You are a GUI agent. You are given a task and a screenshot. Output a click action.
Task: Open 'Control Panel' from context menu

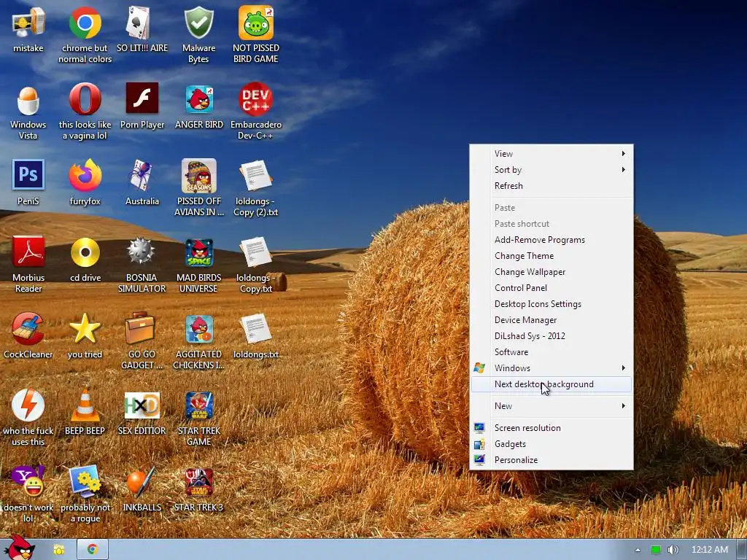[x=551, y=288]
